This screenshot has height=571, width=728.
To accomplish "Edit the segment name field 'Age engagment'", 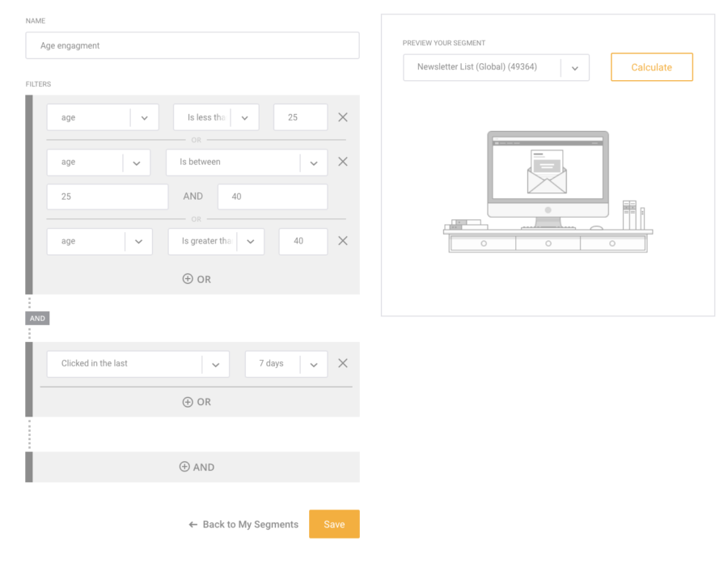I will tap(193, 46).
